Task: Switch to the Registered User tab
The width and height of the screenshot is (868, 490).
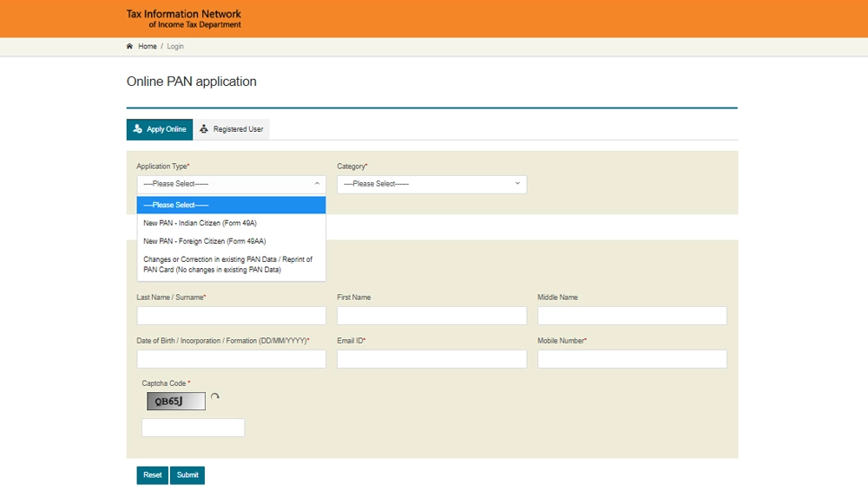Action: pyautogui.click(x=232, y=129)
